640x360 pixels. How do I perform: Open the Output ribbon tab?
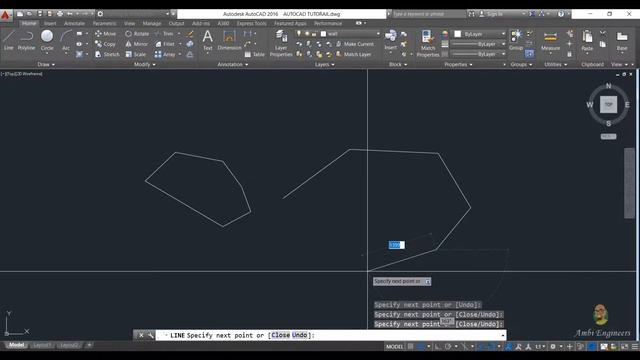[x=176, y=23]
